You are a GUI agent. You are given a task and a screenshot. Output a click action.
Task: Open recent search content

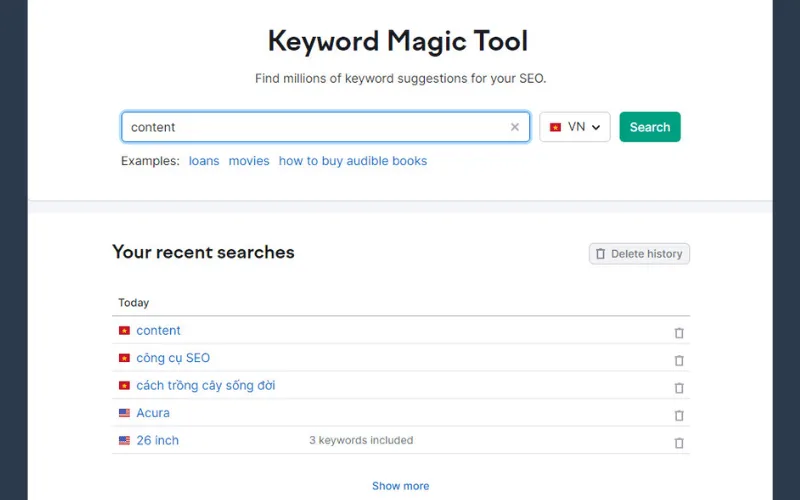(x=158, y=331)
